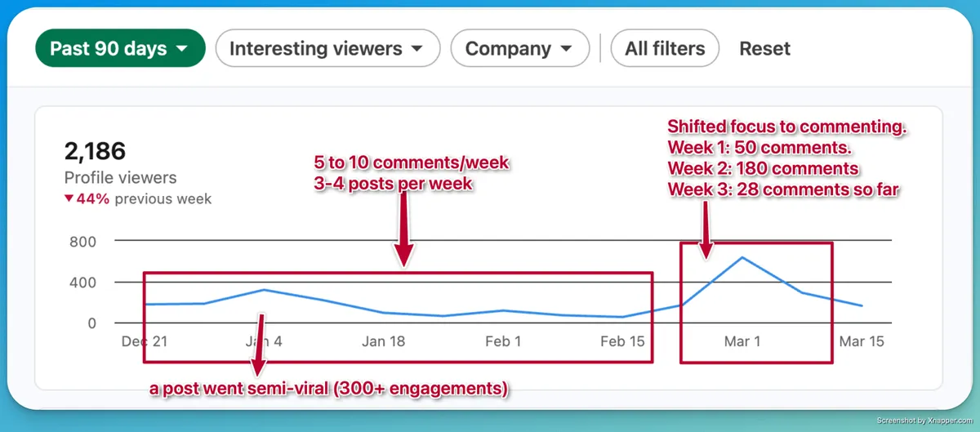Click the Mar 15 axis label

point(862,341)
